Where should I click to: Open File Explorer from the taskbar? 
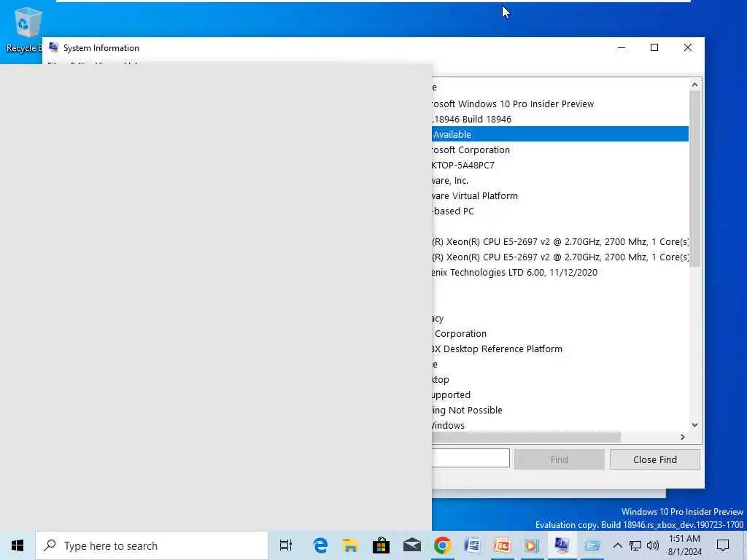(x=351, y=545)
